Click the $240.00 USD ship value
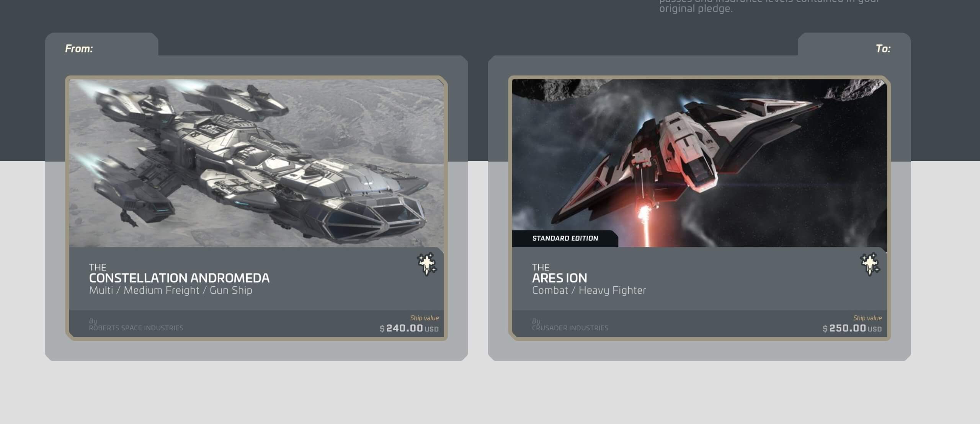The width and height of the screenshot is (980, 424). (409, 328)
